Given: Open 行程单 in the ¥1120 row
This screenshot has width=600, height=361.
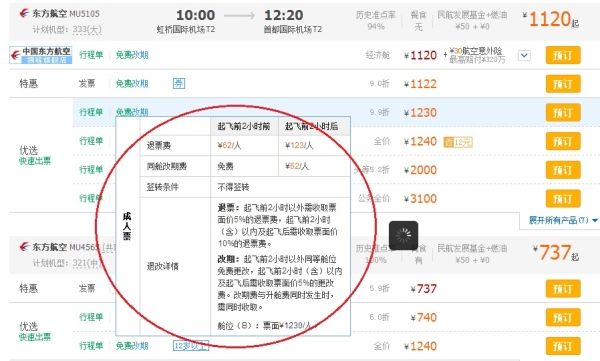Looking at the screenshot, I should point(91,55).
